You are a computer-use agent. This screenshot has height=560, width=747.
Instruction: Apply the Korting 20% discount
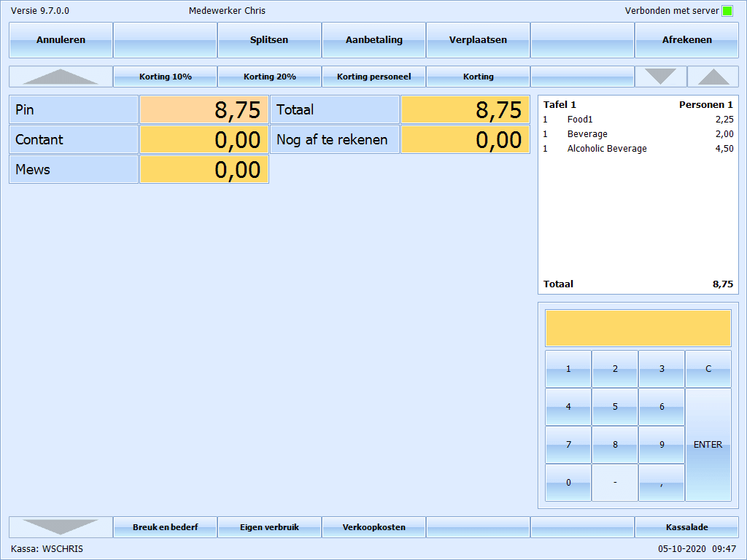click(269, 77)
